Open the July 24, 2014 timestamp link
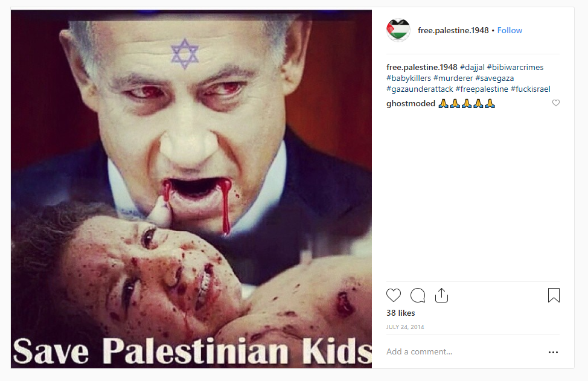This screenshot has width=588, height=381. [x=405, y=327]
